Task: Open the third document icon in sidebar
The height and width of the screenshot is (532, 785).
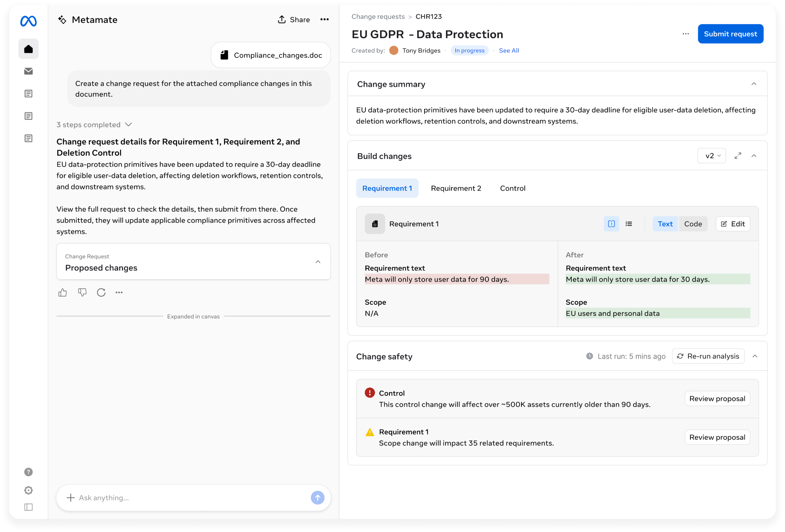Action: pos(28,138)
